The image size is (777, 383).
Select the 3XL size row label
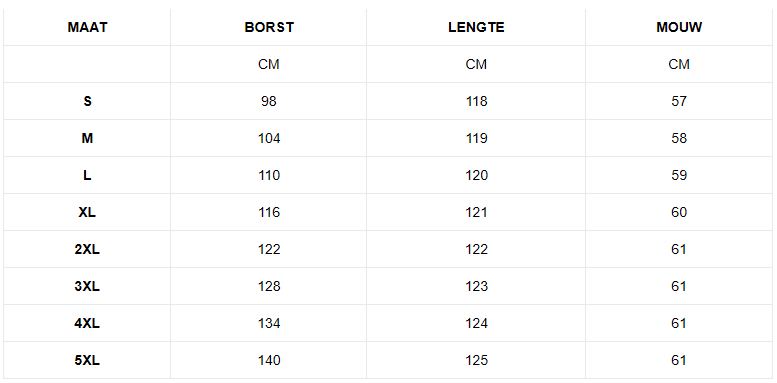(x=87, y=286)
